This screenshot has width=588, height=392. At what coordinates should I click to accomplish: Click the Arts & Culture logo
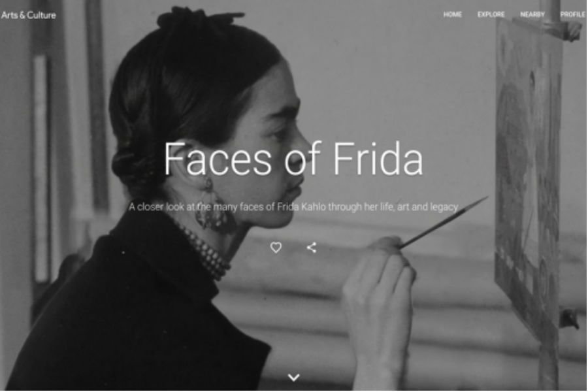(28, 16)
